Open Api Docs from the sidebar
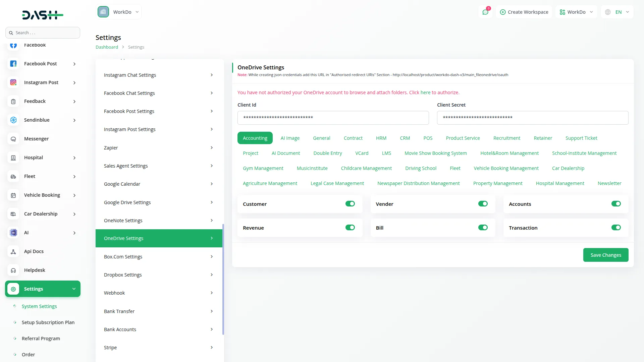The image size is (644, 362). click(x=13, y=251)
